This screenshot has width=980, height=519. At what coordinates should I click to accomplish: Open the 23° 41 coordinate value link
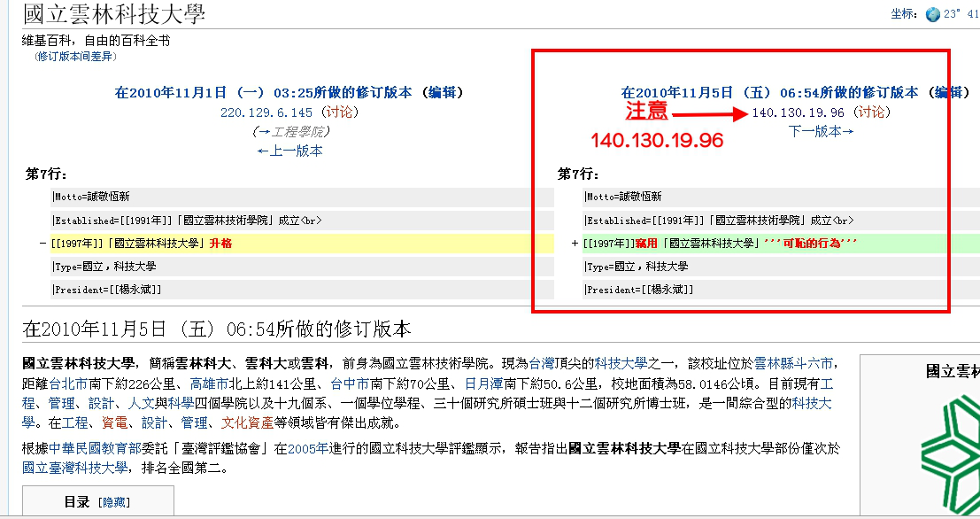[x=962, y=14]
